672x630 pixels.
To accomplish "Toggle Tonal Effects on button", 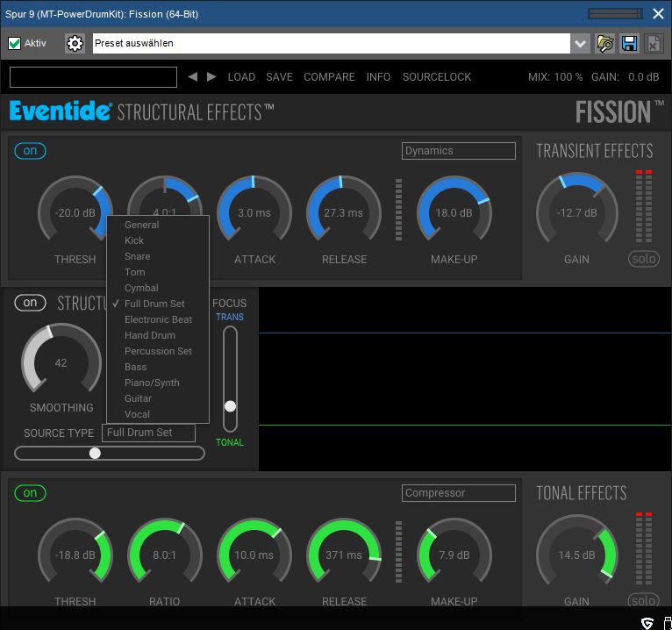I will 30,493.
